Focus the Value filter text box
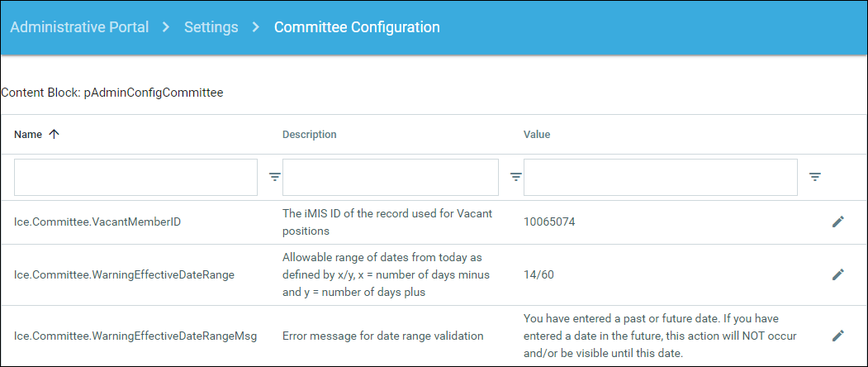Image resolution: width=868 pixels, height=367 pixels. point(660,177)
